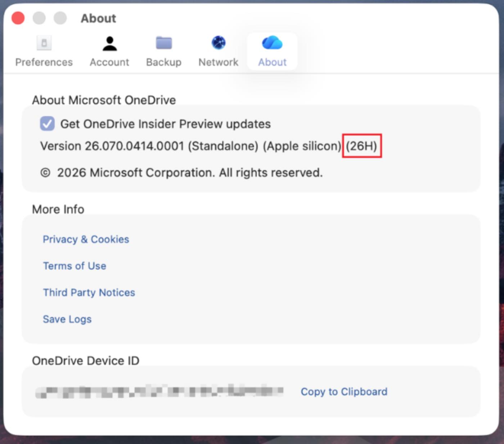The width and height of the screenshot is (504, 444).
Task: Click the Version 26.070.0414.0001 text
Action: (112, 146)
